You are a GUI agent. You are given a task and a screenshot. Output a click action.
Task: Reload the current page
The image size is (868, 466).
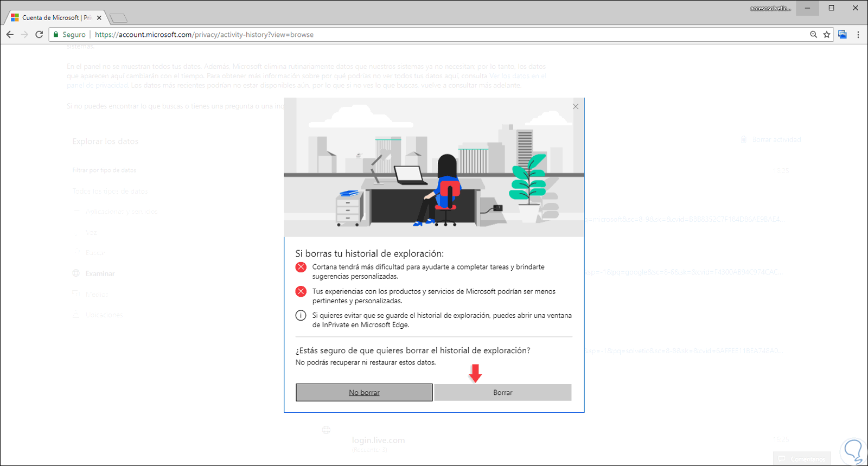(x=39, y=34)
